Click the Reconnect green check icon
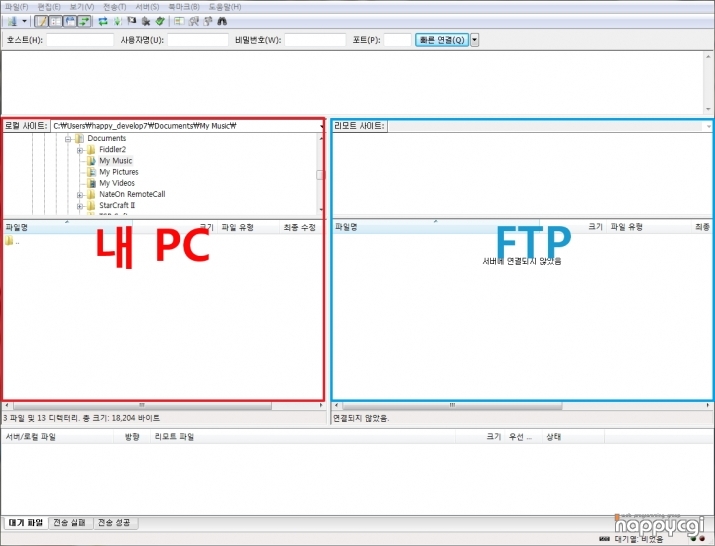715x546 pixels. pyautogui.click(x=160, y=21)
